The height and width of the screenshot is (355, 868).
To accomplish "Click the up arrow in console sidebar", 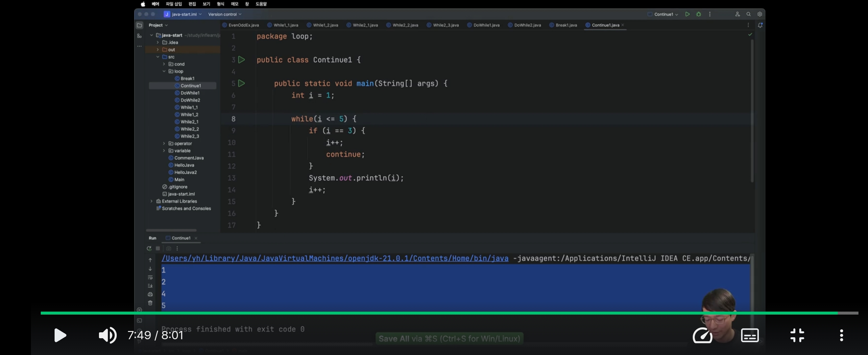I will coord(150,260).
